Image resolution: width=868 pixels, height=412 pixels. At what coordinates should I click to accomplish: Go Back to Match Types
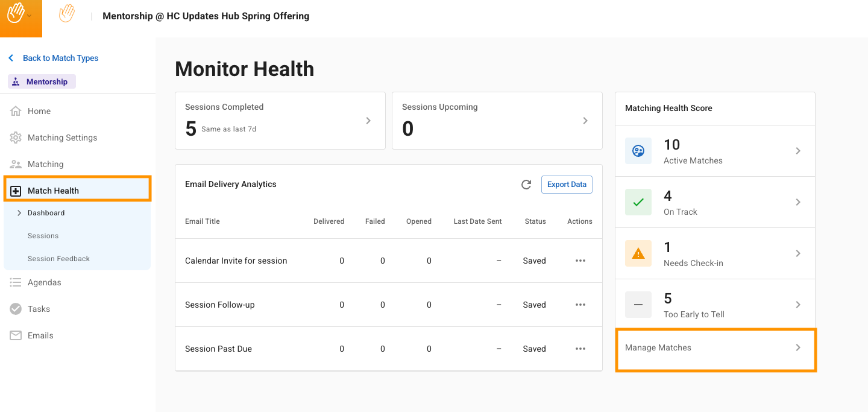click(x=60, y=58)
